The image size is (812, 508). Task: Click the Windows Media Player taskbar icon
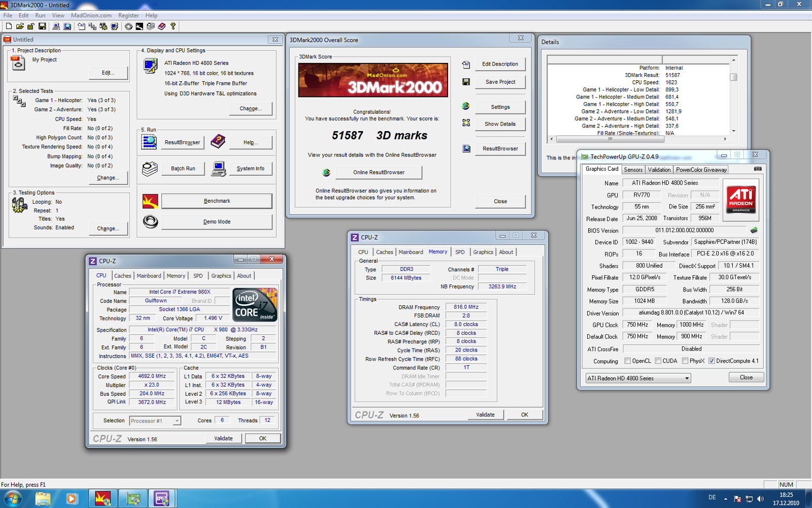click(x=72, y=499)
